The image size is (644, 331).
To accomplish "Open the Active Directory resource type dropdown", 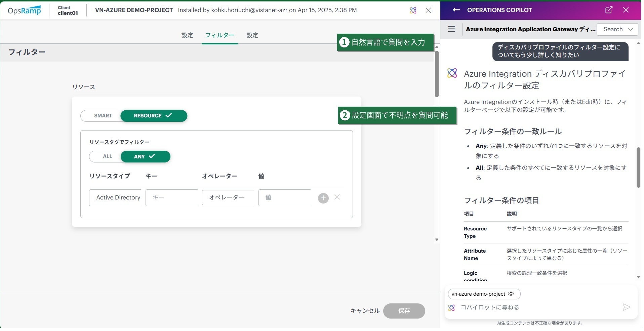I will (x=115, y=197).
